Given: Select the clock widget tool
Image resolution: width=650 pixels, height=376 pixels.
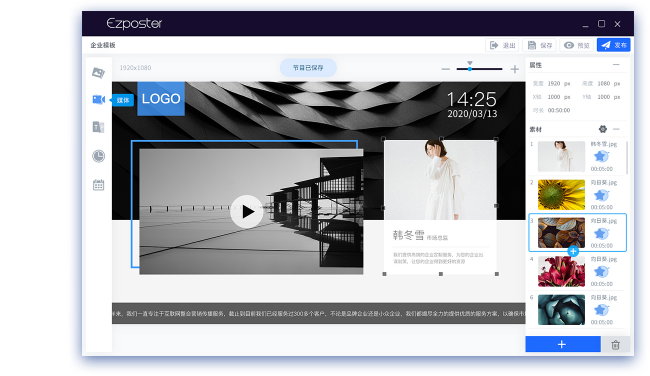Looking at the screenshot, I should point(98,156).
